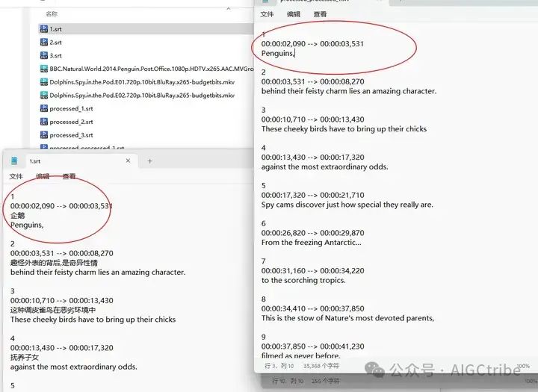The height and width of the screenshot is (392, 538).
Task: Click timestamp 00:00:26,820 --> 00:00:29,870
Action: [x=312, y=233]
